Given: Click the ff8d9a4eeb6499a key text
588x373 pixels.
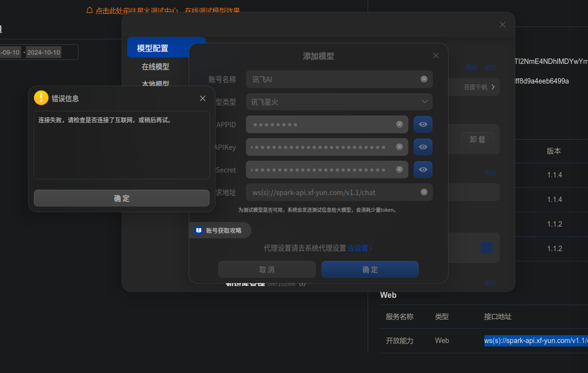Looking at the screenshot, I should coord(542,81).
